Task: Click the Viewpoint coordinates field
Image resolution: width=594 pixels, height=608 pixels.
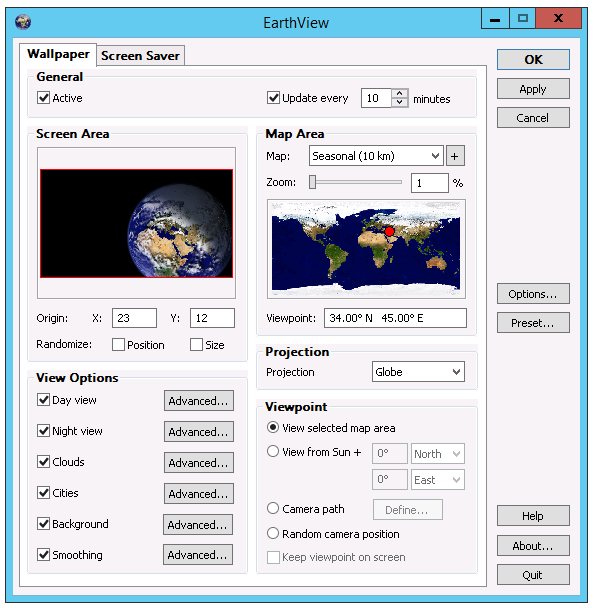Action: coord(395,318)
